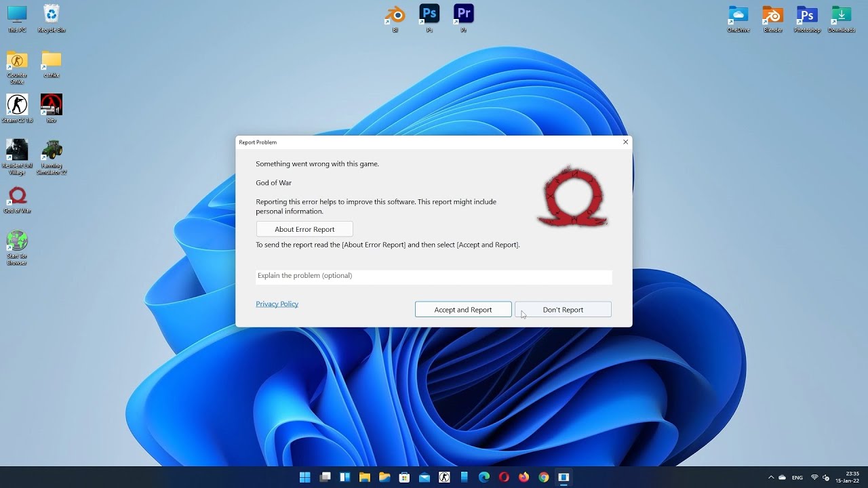The image size is (868, 488).
Task: Select the Resident Evil Village shortcut
Action: (17, 157)
